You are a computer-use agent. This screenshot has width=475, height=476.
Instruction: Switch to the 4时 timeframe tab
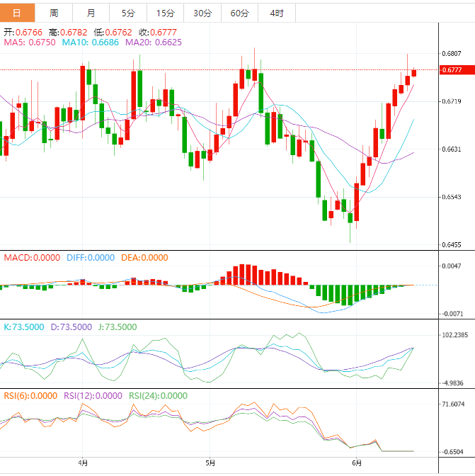(x=276, y=13)
